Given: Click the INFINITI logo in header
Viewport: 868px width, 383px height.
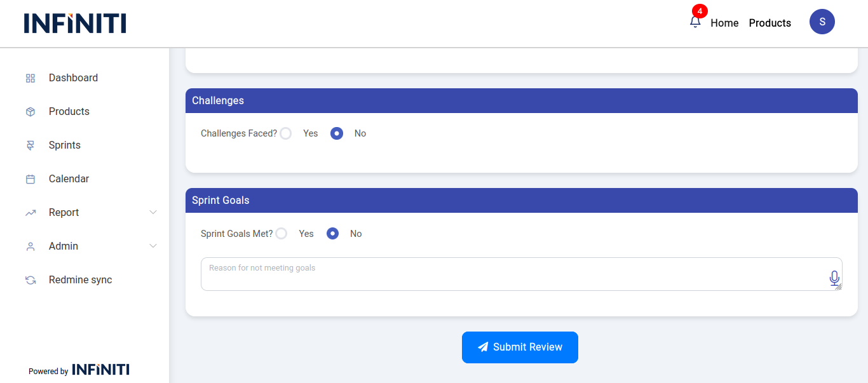Looking at the screenshot, I should (75, 24).
